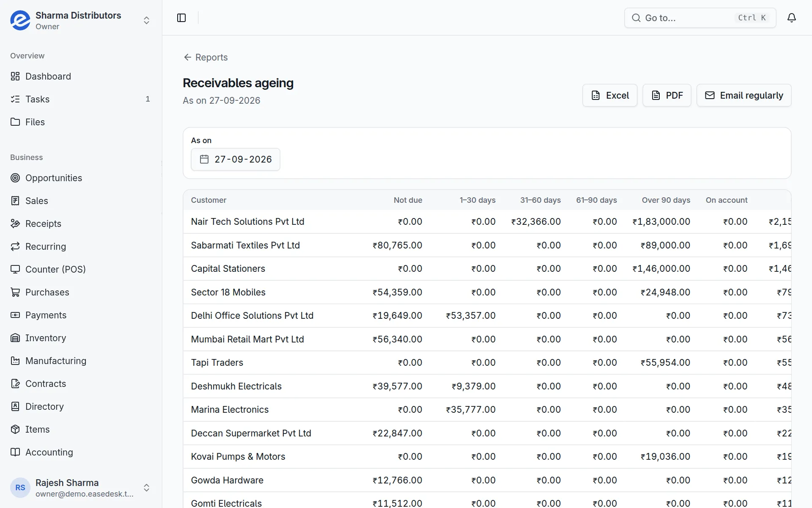
Task: Select Sabarmati Textiles Pvt Ltd customer
Action: 245,246
